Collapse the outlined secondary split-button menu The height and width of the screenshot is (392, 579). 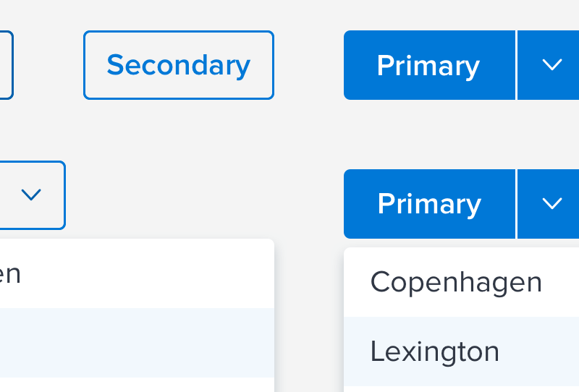[31, 195]
